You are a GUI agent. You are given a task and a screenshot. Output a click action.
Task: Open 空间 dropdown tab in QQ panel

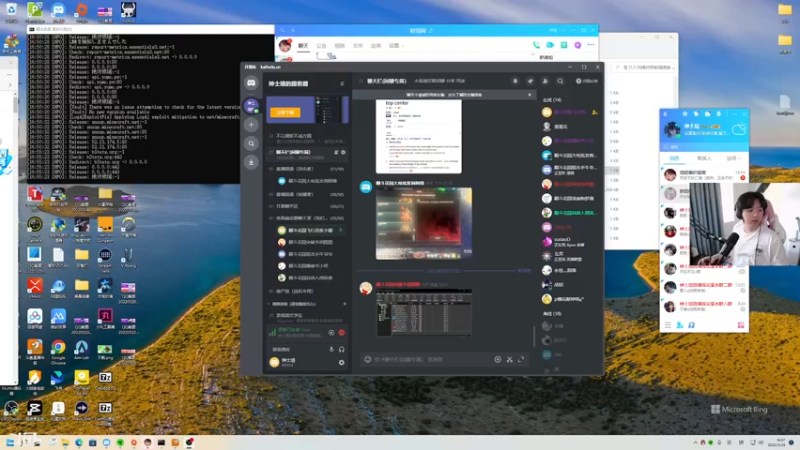point(734,158)
